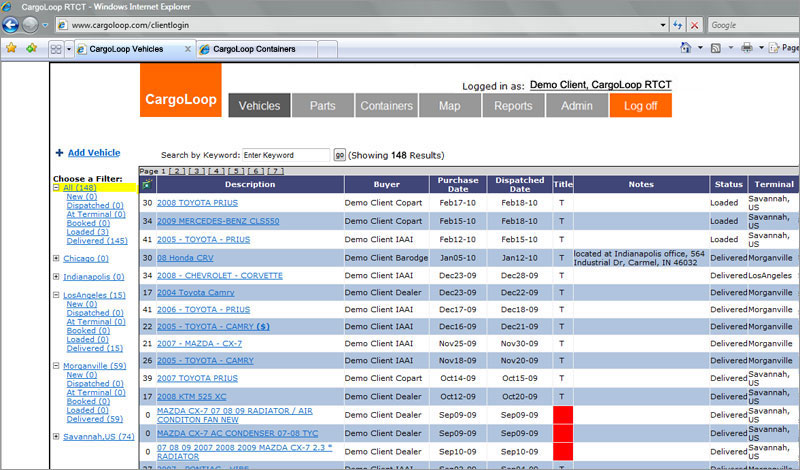The image size is (800, 470).
Task: Open the 08 Honda CRV vehicle link
Action: click(185, 258)
